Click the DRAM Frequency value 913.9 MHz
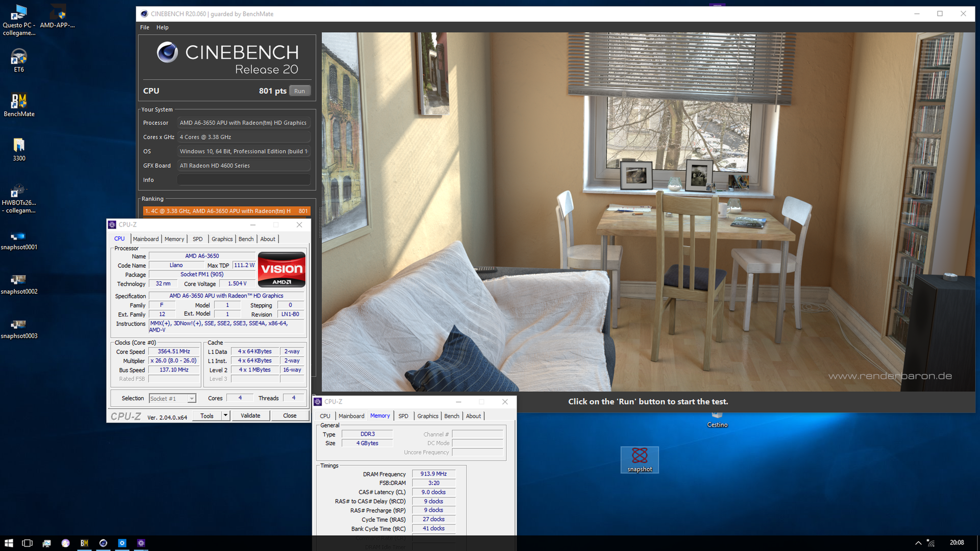This screenshot has width=980, height=551. pyautogui.click(x=433, y=474)
